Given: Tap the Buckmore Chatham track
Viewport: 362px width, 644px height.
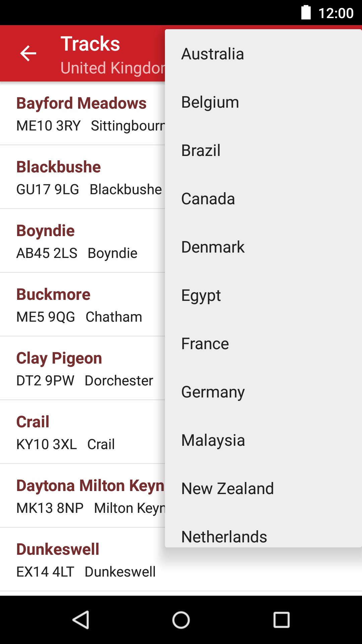Looking at the screenshot, I should [82, 305].
